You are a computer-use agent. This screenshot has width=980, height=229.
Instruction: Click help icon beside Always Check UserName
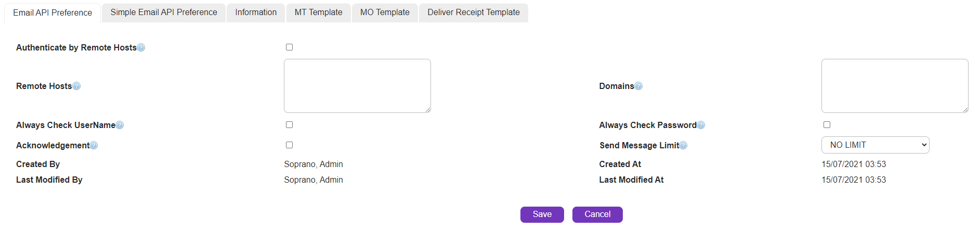click(x=120, y=125)
